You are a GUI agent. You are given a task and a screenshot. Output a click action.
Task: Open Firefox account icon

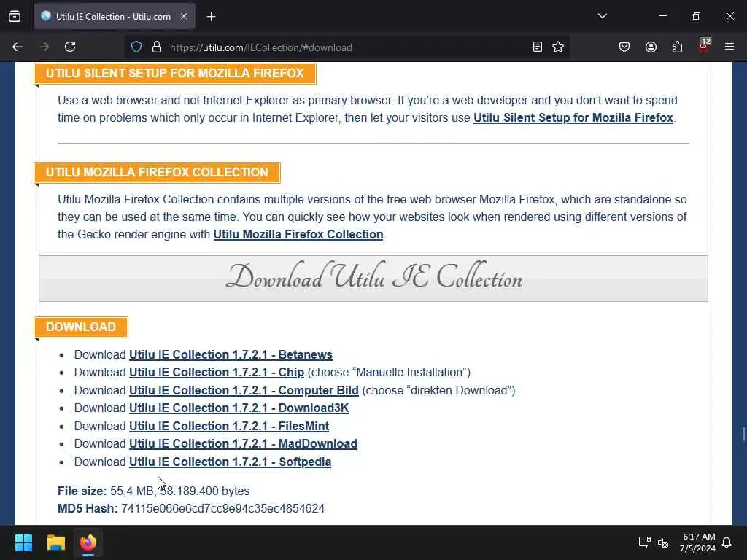pyautogui.click(x=651, y=47)
